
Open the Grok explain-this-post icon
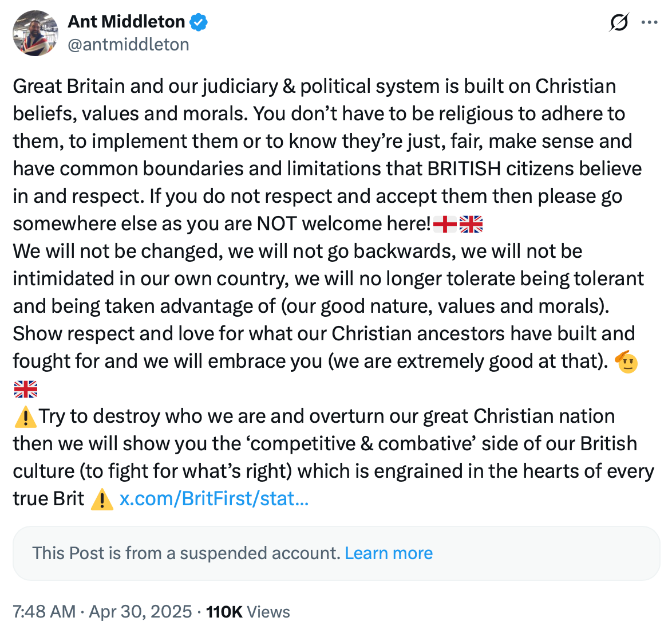tap(619, 23)
